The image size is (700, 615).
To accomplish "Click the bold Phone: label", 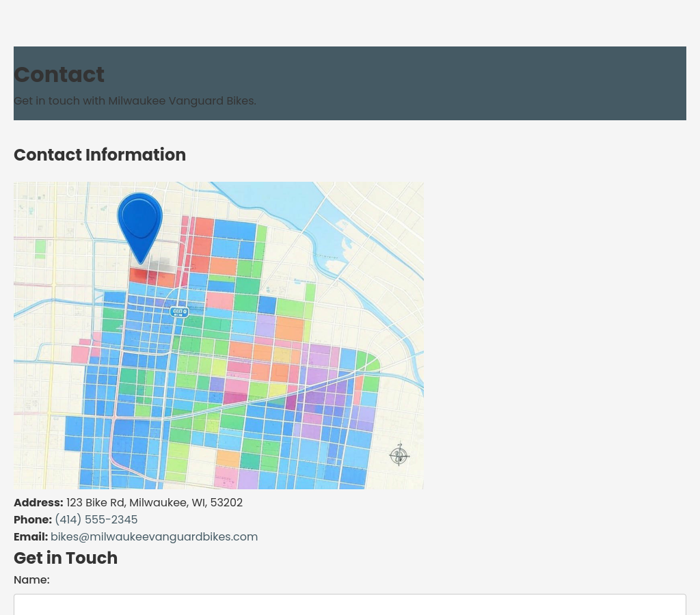I will tap(33, 520).
